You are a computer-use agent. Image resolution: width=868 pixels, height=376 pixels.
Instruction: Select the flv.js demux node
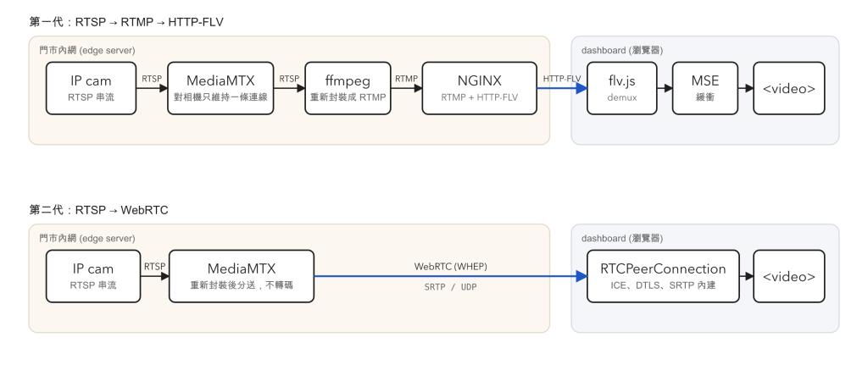tap(622, 88)
